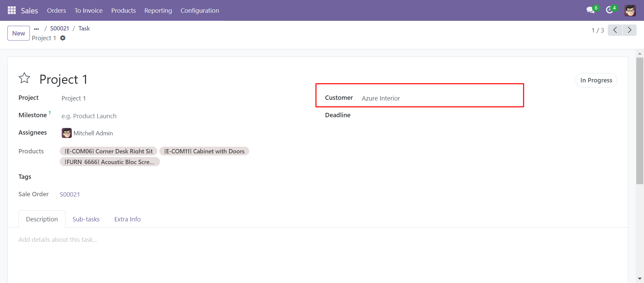Open the Orders menu
Image resolution: width=644 pixels, height=283 pixels.
56,10
